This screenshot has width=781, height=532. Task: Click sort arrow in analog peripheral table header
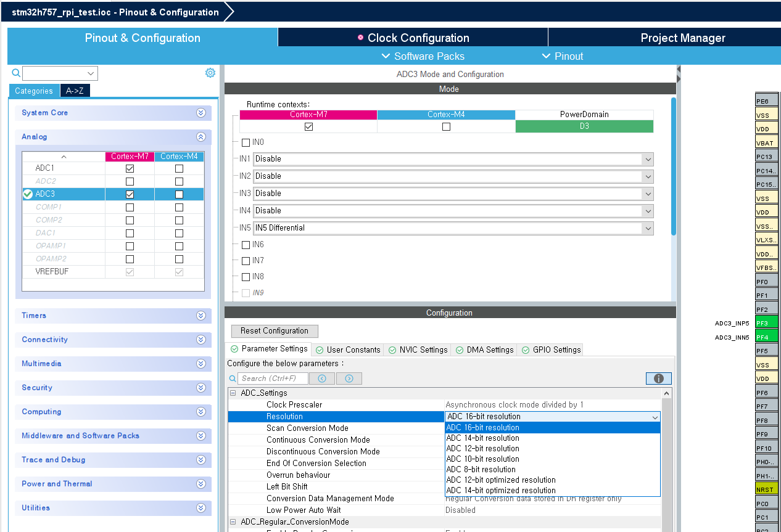64,157
